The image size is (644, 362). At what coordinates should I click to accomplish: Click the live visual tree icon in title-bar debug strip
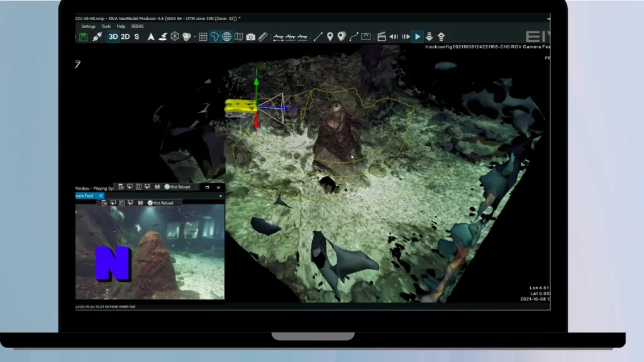[x=121, y=187]
